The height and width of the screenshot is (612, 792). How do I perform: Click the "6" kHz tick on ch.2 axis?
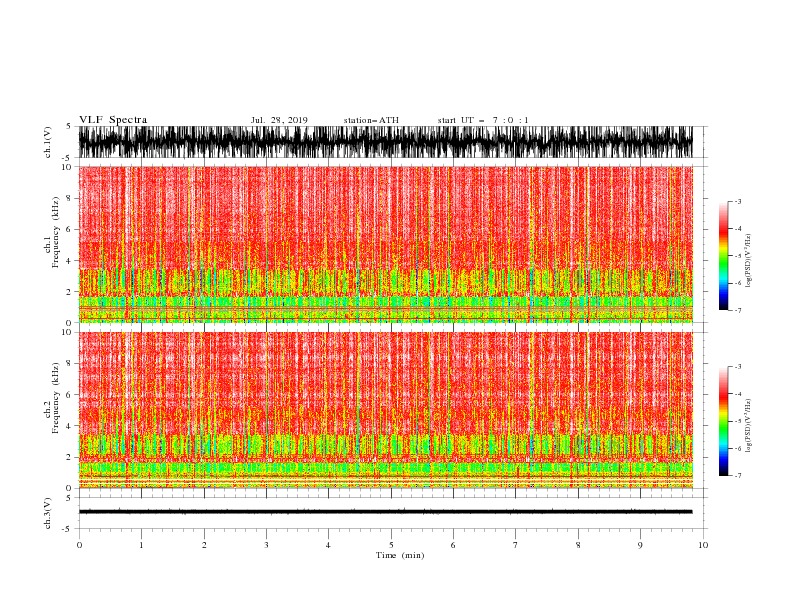(x=70, y=395)
